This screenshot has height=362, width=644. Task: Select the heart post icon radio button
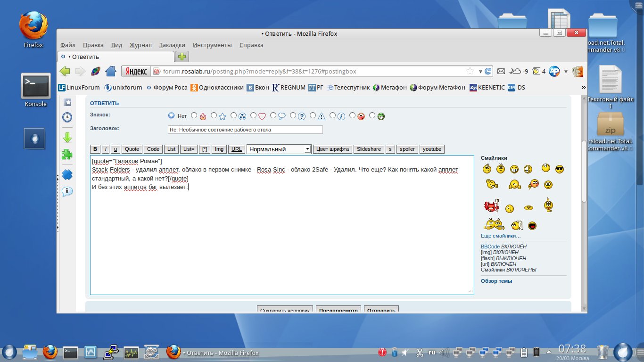[x=254, y=115]
